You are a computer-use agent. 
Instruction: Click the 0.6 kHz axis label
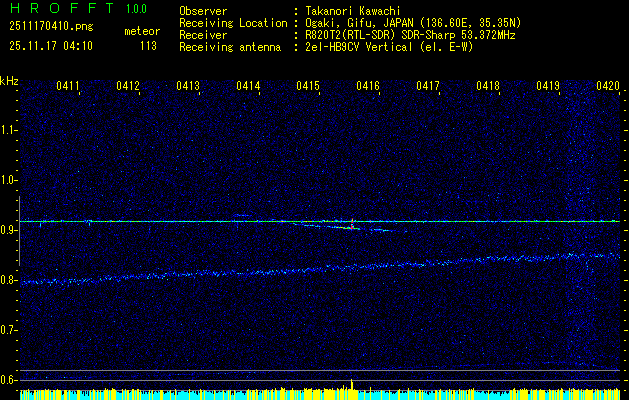tap(9, 380)
